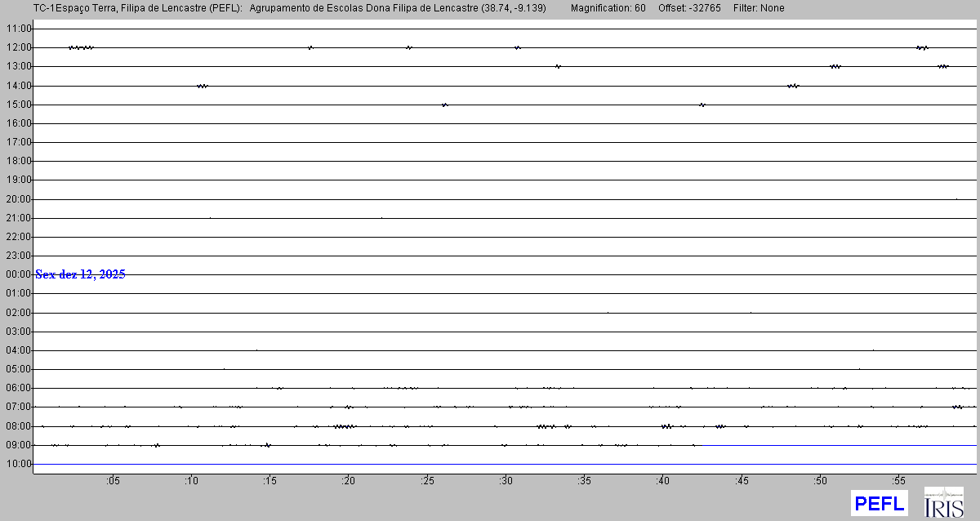Select the 20:00 hour label

18,199
